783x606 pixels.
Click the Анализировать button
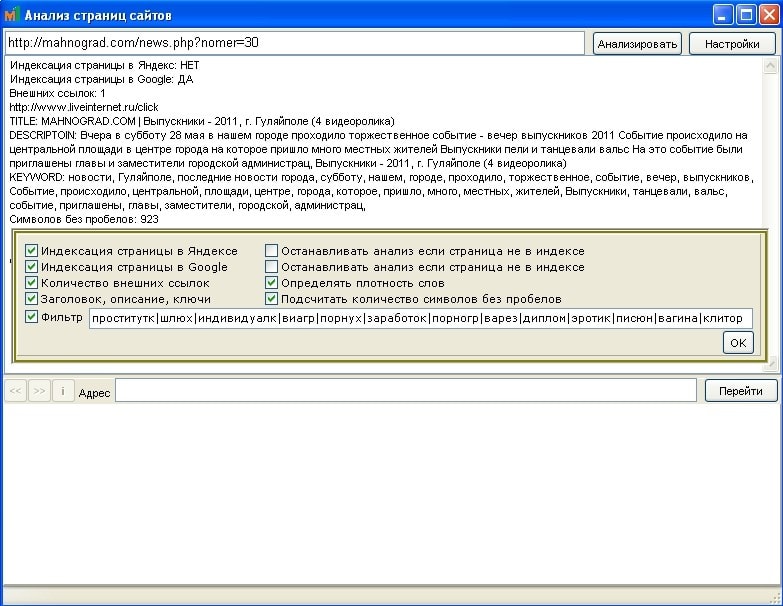click(x=637, y=44)
